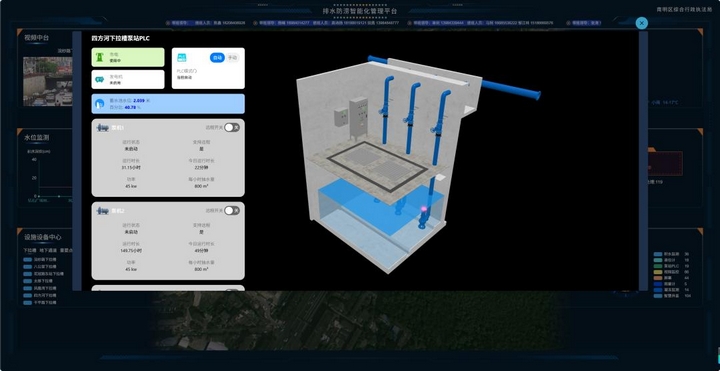Viewport: 720px width, 371px height.
Task: Select the 自动 automatic mode option
Action: click(217, 57)
